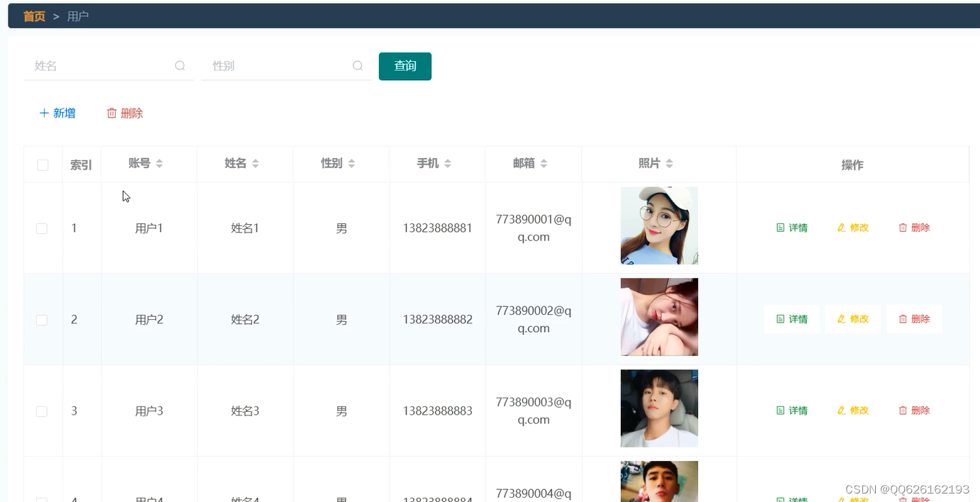This screenshot has width=980, height=502.
Task: Click the email 773890003@qq.com
Action: 534,411
